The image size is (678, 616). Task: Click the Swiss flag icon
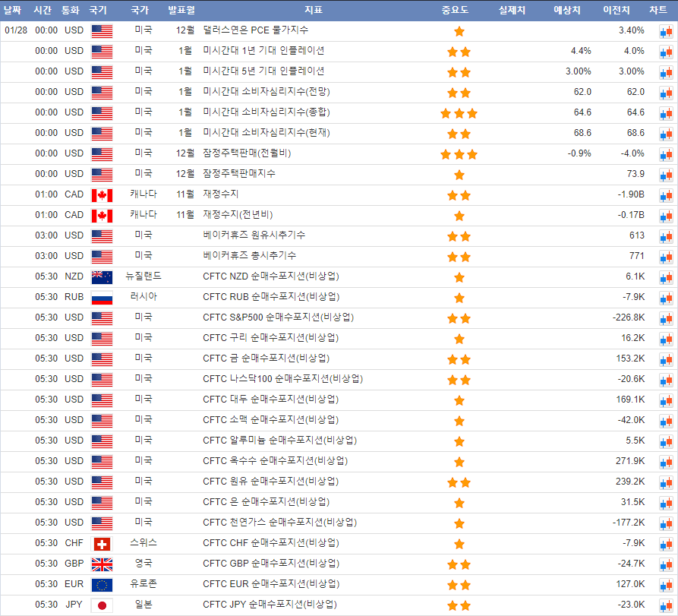[x=101, y=544]
